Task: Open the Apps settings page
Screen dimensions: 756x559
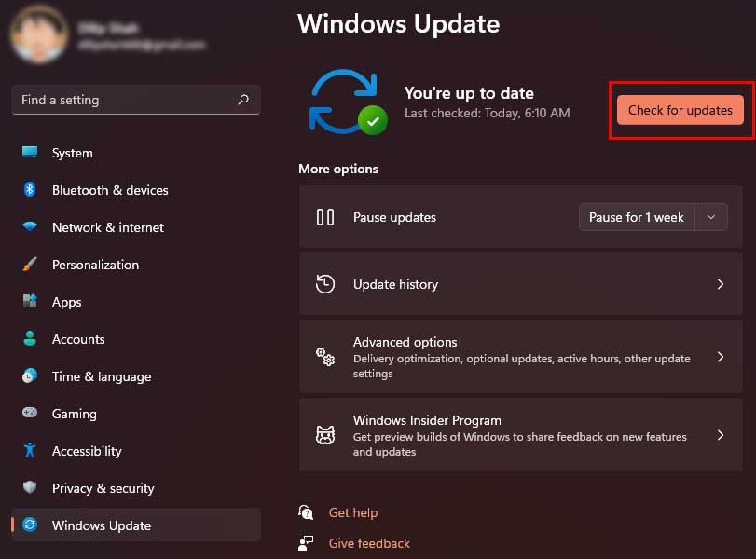Action: click(136, 302)
